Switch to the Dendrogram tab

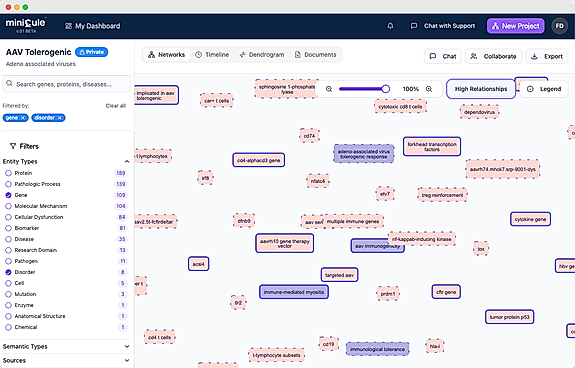pos(261,55)
